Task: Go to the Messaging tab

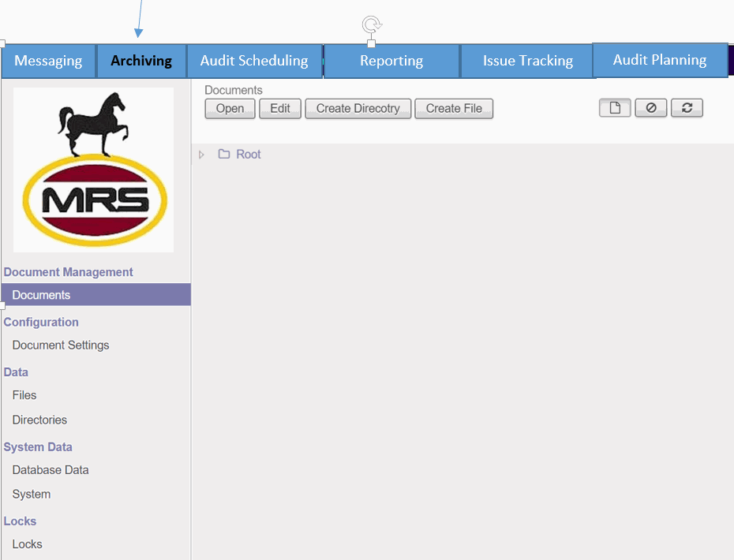Action: pyautogui.click(x=48, y=60)
